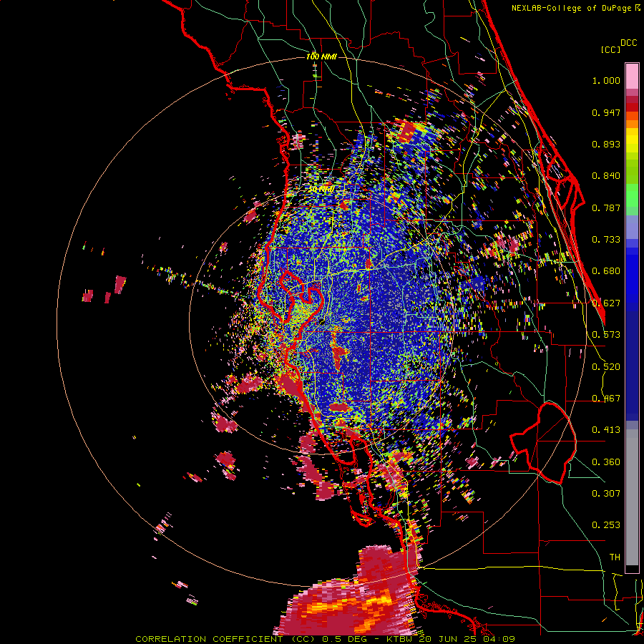Click the TH threshold label
Viewport: 644px width, 644px height.
pos(615,557)
